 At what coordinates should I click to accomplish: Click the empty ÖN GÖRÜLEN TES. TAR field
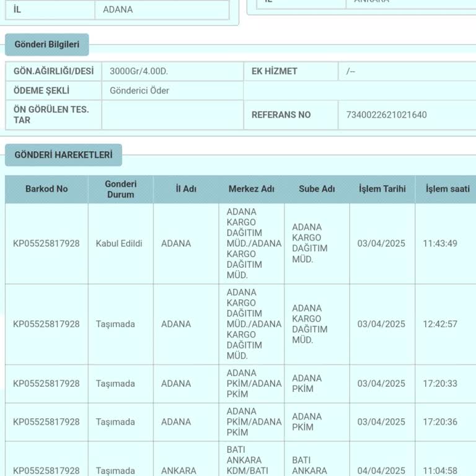pos(172,115)
